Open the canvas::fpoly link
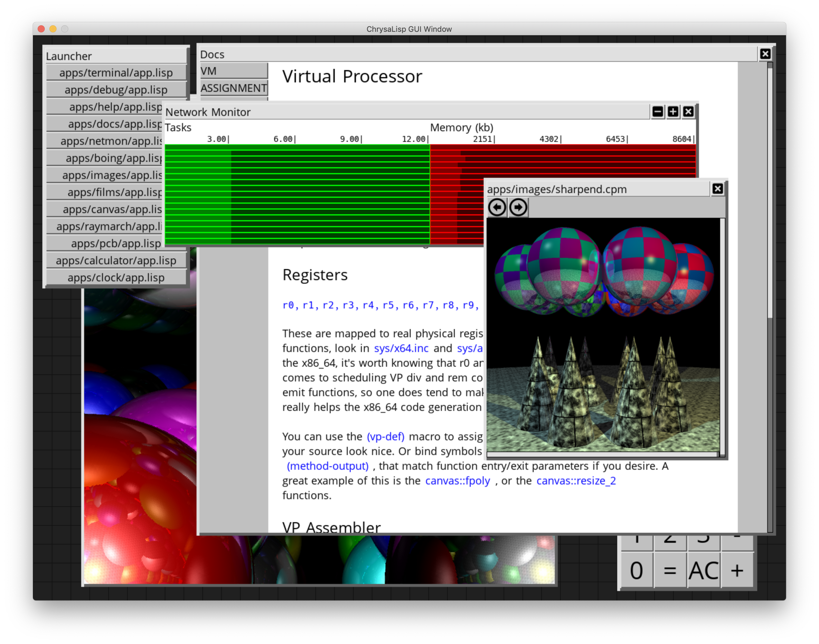The height and width of the screenshot is (644, 819). click(457, 481)
